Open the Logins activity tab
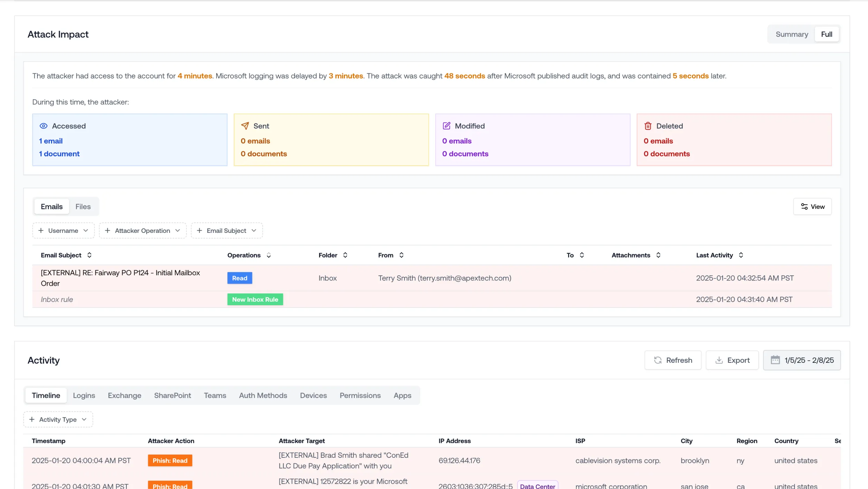 tap(84, 396)
